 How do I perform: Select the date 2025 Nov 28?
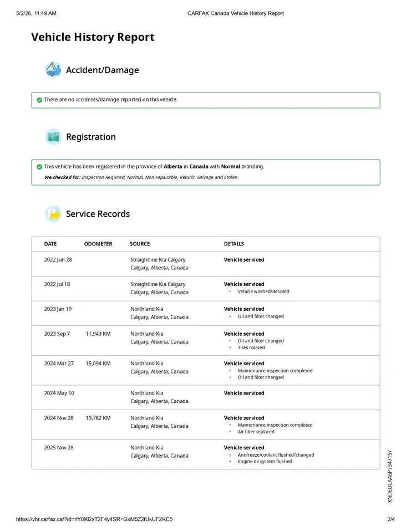pyautogui.click(x=58, y=448)
